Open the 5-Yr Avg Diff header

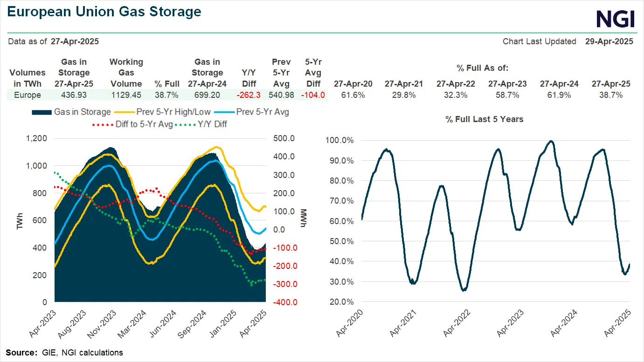[x=313, y=73]
